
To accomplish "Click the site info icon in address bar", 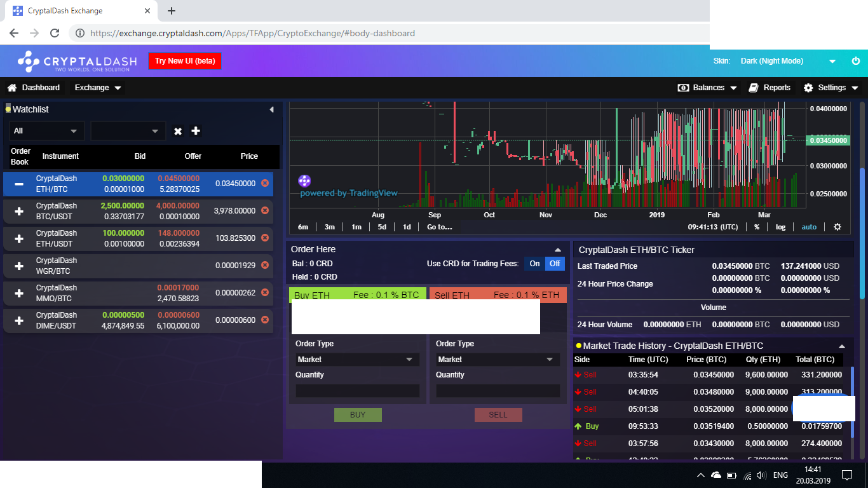I will coord(80,33).
